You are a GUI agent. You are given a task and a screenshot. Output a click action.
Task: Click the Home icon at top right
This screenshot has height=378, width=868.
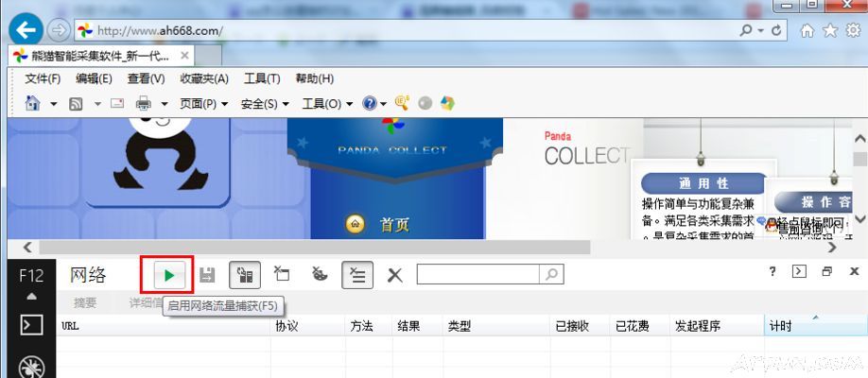(x=807, y=31)
